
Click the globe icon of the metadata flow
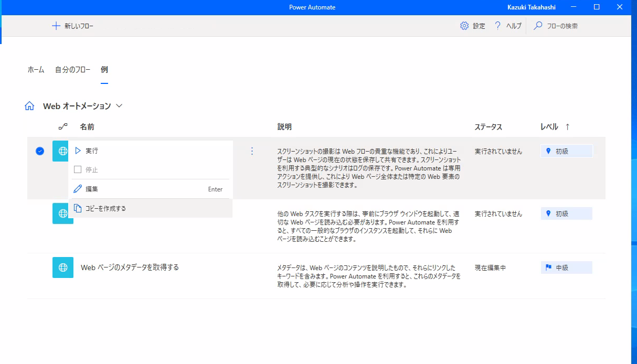coord(63,267)
